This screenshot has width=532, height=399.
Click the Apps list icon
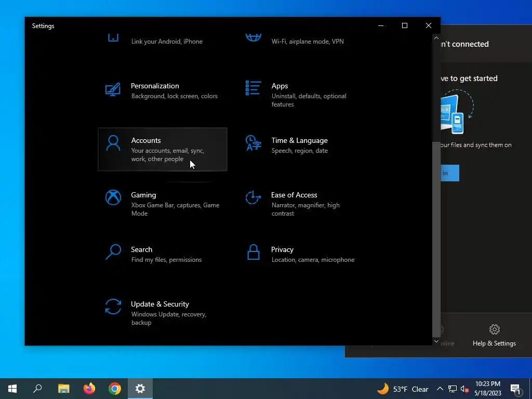click(x=253, y=88)
